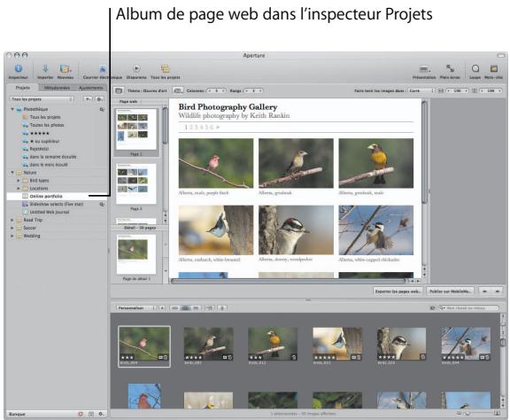Click purple finch photo in web gallery
510x420 pixels.
click(x=216, y=163)
